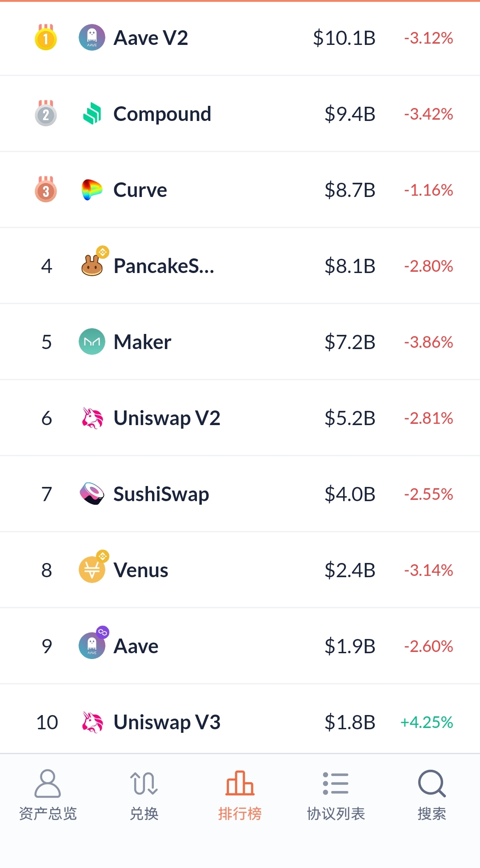Switch to the 兑换 swap tab
Image resolution: width=480 pixels, height=868 pixels.
(144, 795)
